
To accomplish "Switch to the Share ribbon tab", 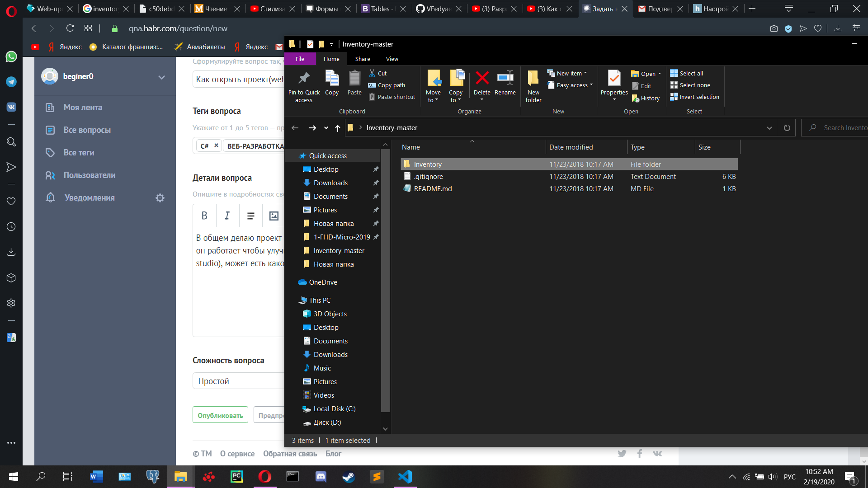I will (x=363, y=59).
